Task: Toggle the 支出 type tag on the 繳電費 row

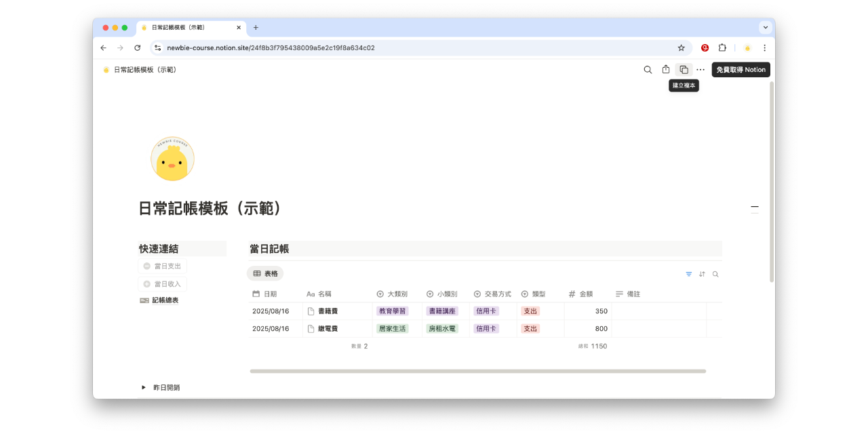Action: (x=530, y=328)
